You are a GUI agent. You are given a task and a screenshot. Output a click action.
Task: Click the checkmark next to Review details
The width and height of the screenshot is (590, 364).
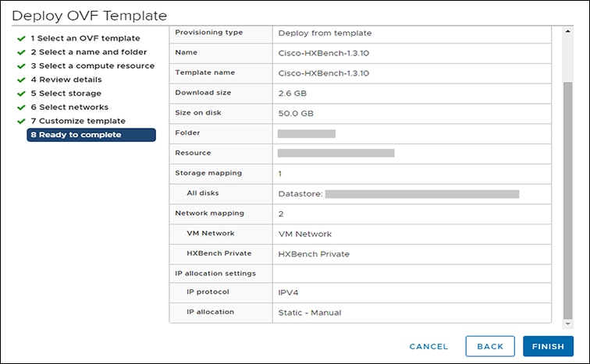click(21, 80)
